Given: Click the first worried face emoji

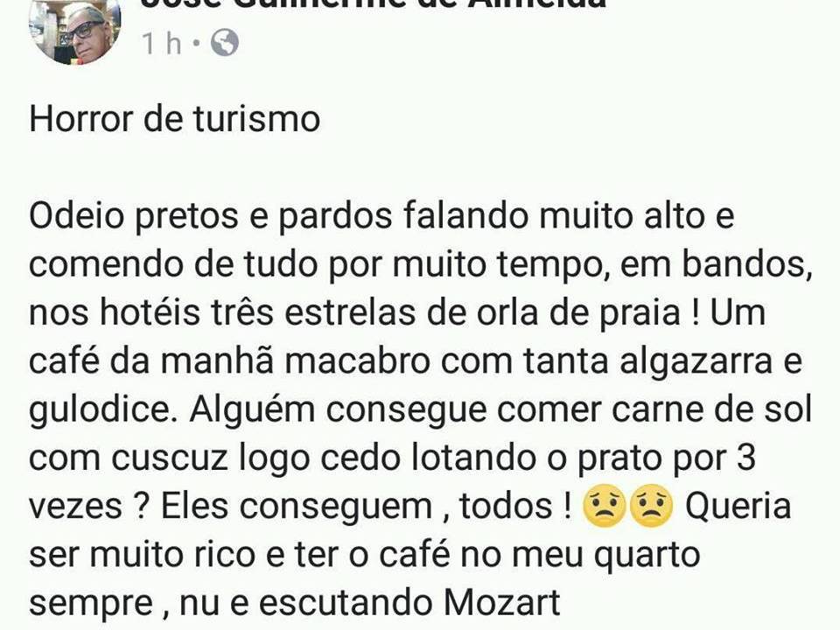Looking at the screenshot, I should tap(605, 507).
